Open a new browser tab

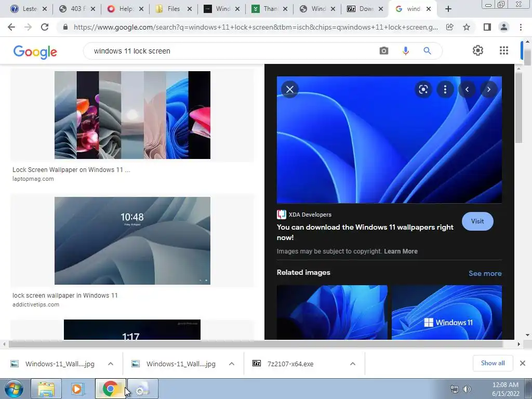coord(448,9)
